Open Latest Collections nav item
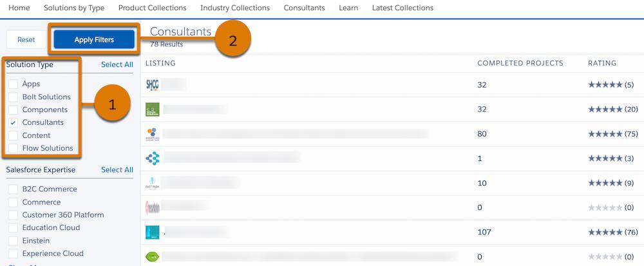 [402, 8]
